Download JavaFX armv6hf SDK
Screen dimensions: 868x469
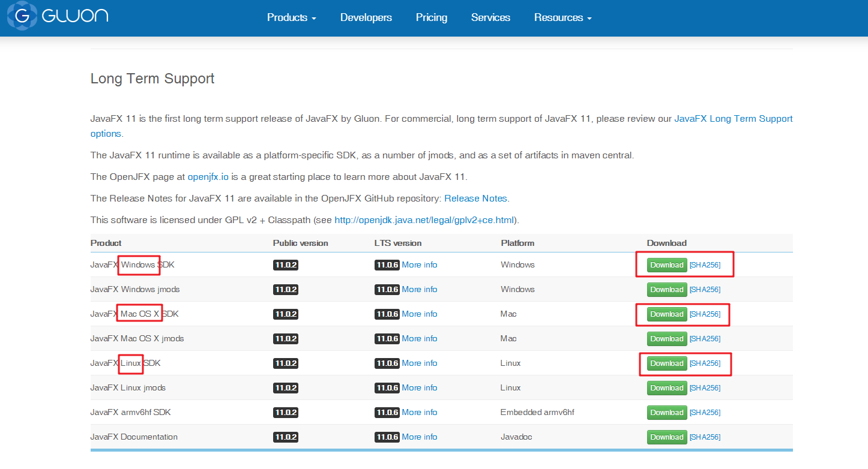667,413
